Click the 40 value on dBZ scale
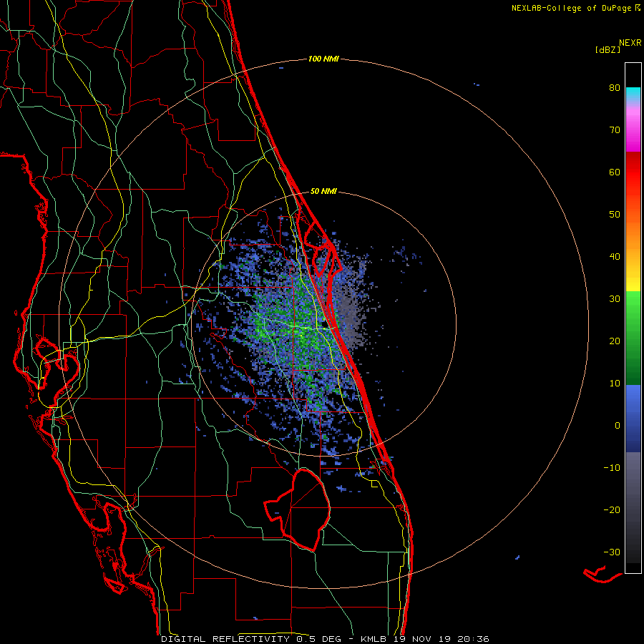 (x=615, y=257)
